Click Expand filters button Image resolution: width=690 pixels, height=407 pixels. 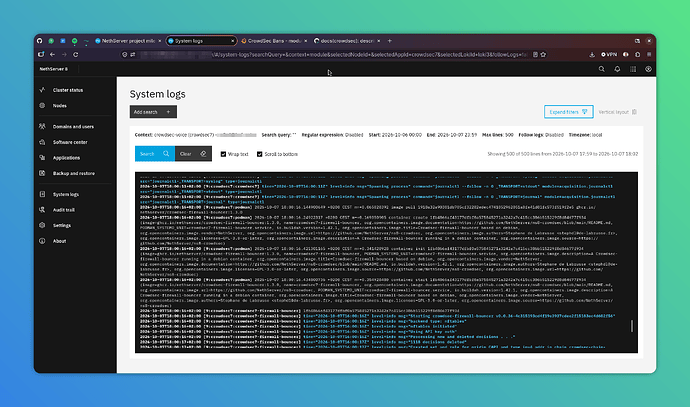(x=569, y=112)
